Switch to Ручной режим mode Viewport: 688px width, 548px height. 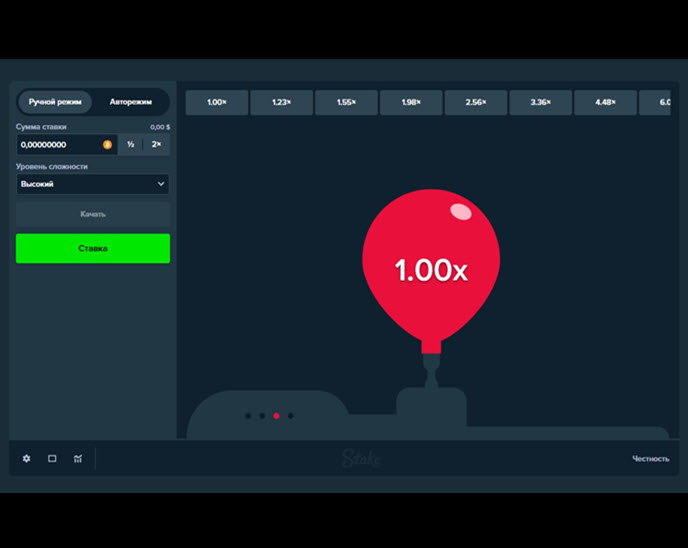(55, 102)
